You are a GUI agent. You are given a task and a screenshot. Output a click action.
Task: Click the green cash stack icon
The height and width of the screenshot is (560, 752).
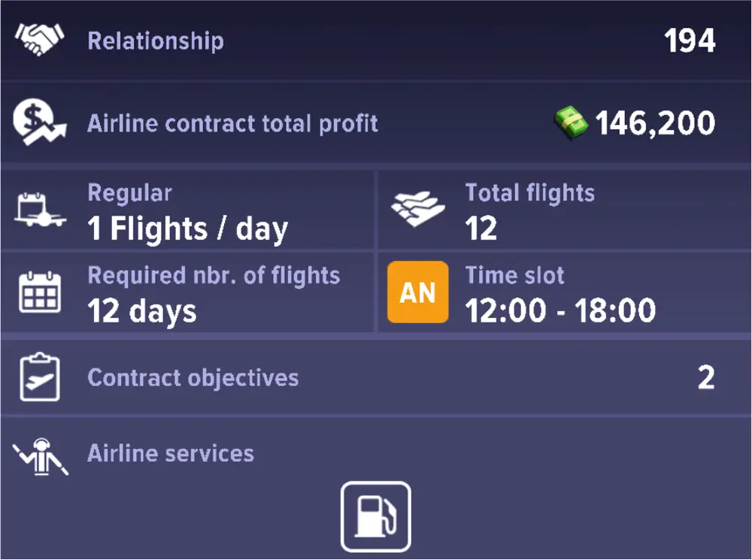tap(572, 123)
